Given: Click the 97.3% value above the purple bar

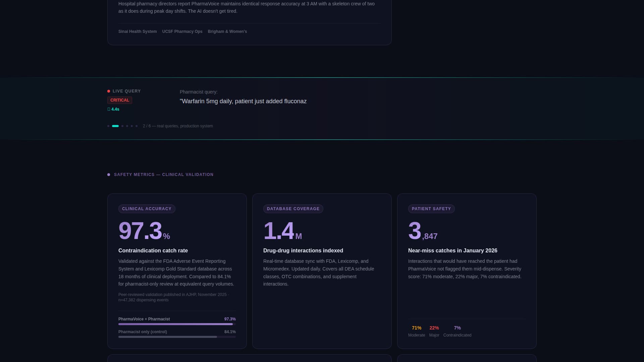Looking at the screenshot, I should pos(230,319).
